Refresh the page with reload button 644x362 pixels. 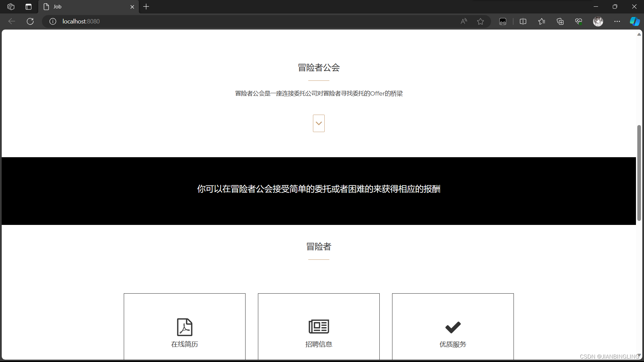[30, 21]
